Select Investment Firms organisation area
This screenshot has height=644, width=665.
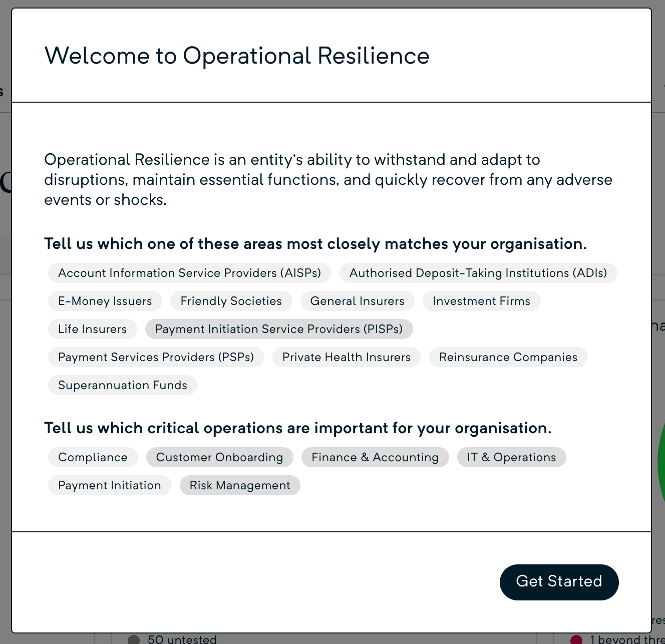[x=481, y=301]
